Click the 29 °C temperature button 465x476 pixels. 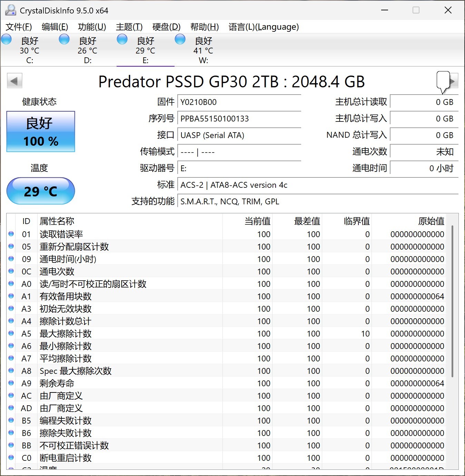[x=41, y=191]
